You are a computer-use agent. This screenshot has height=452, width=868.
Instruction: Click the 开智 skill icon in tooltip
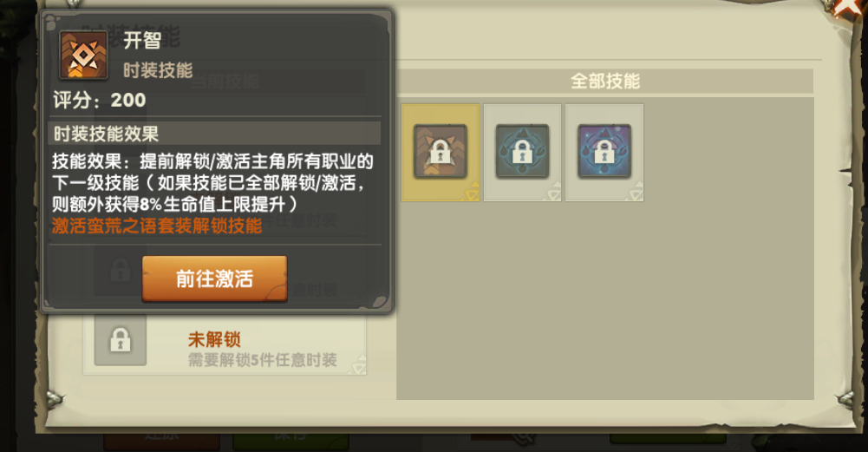point(83,55)
